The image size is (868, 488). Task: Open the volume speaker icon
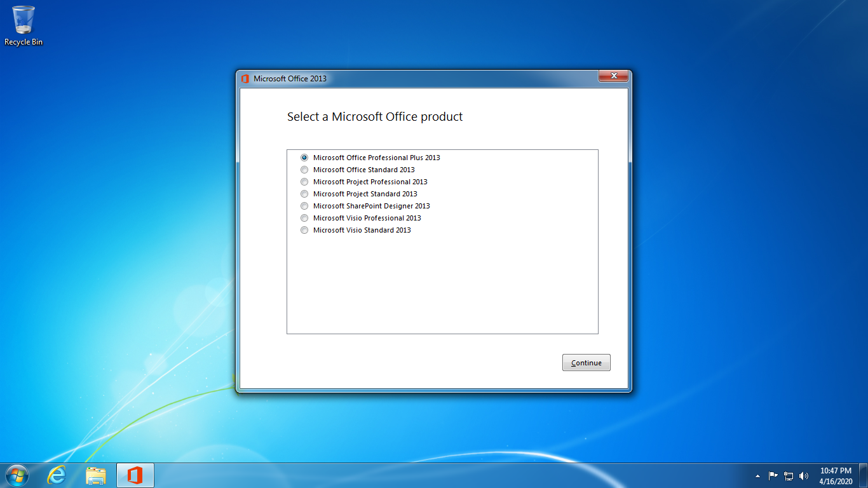804,475
